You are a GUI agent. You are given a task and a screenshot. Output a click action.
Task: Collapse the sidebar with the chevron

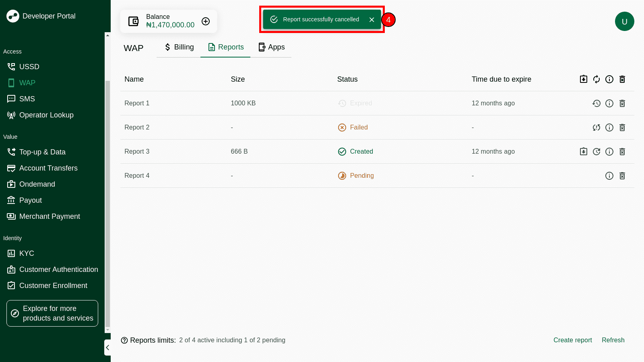coord(107,348)
